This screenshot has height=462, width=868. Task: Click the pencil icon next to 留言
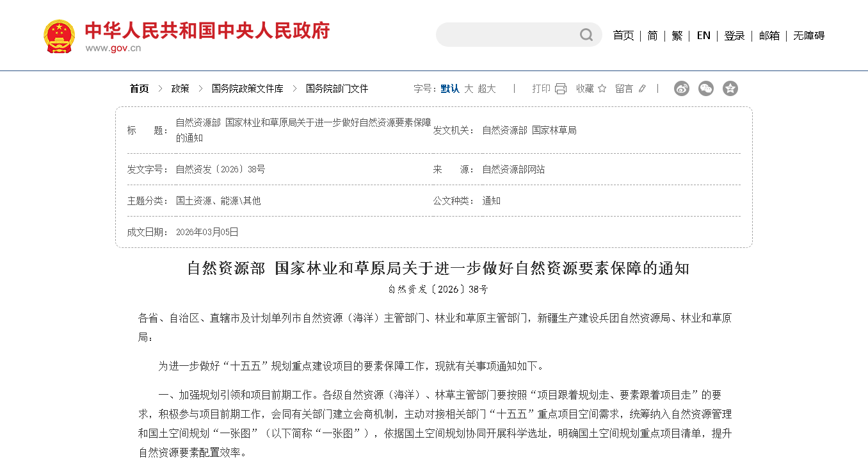(642, 88)
